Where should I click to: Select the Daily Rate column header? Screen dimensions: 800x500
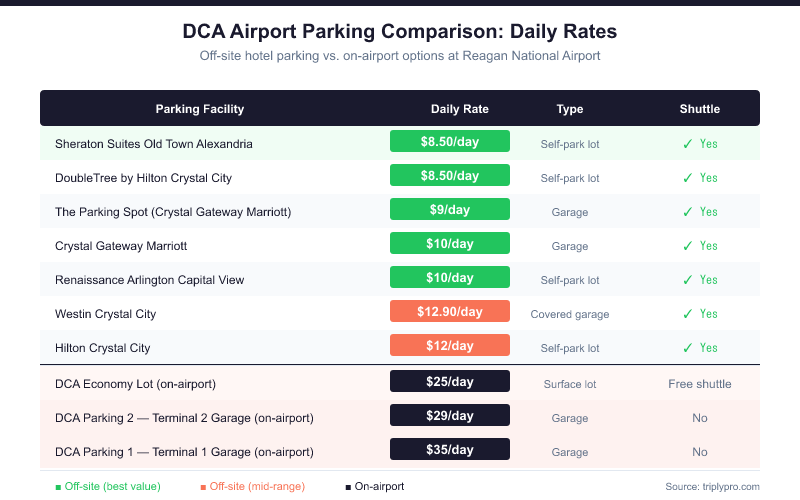[460, 109]
